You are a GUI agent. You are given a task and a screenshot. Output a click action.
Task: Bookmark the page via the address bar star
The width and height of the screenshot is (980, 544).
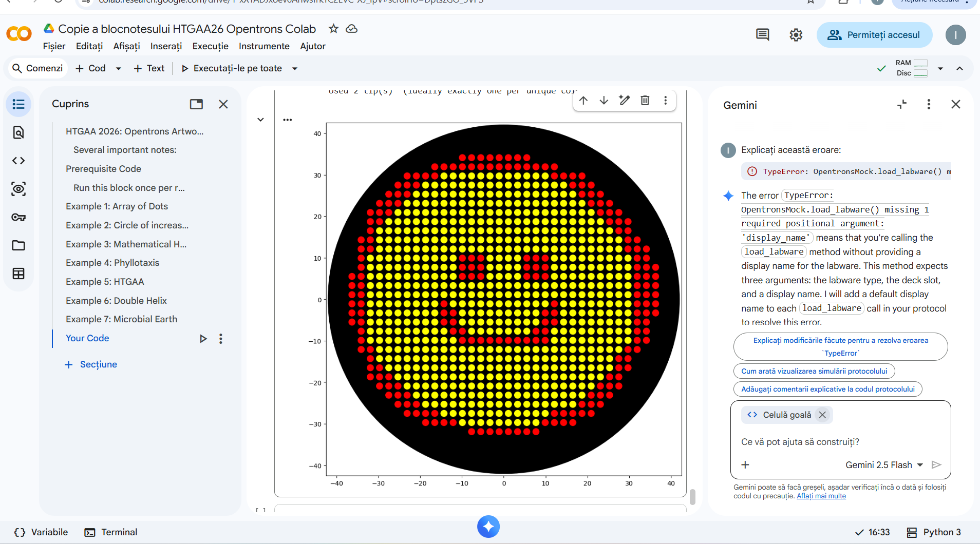tap(810, 2)
